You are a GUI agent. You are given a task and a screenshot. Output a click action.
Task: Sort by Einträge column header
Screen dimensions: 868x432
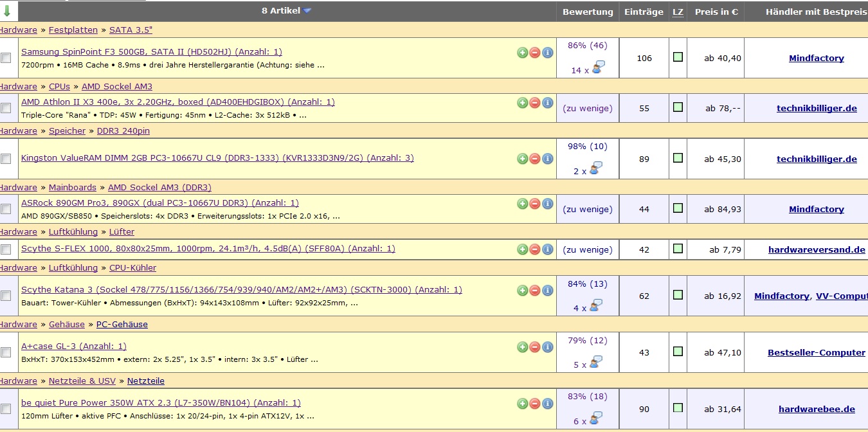(644, 12)
